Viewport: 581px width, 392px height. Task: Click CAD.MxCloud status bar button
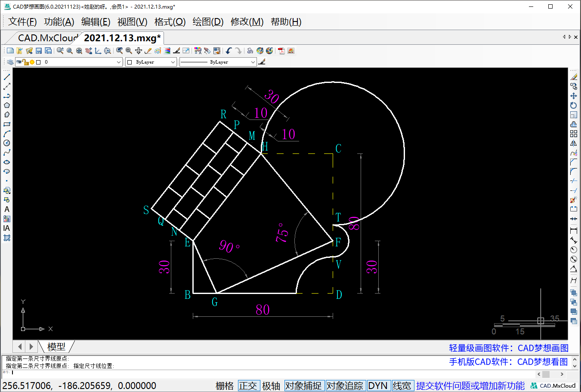(x=553, y=386)
